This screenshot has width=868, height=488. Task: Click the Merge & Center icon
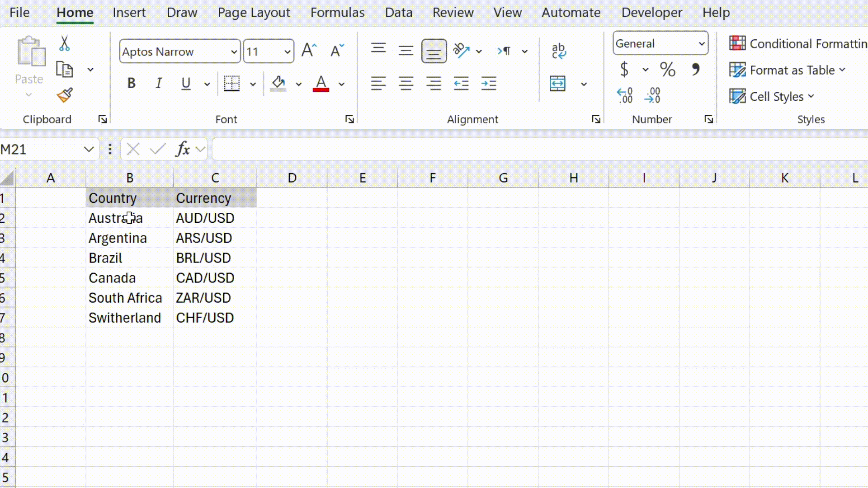pos(558,84)
